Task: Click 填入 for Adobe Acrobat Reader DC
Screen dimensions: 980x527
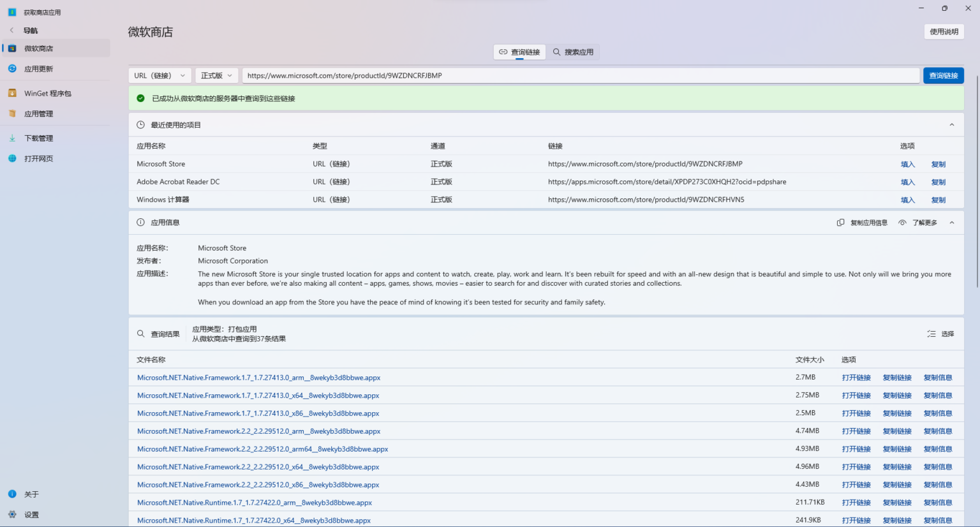Action: pos(907,182)
